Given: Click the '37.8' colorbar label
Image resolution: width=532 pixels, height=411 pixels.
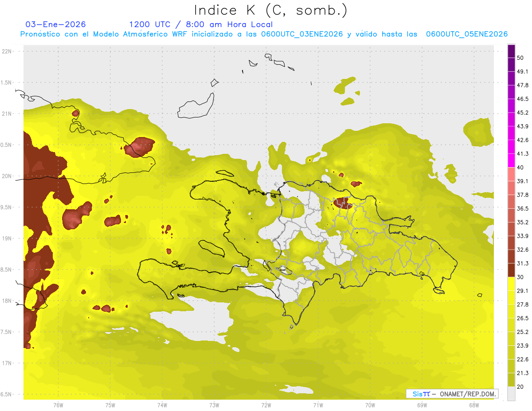Looking at the screenshot, I should [x=522, y=195].
